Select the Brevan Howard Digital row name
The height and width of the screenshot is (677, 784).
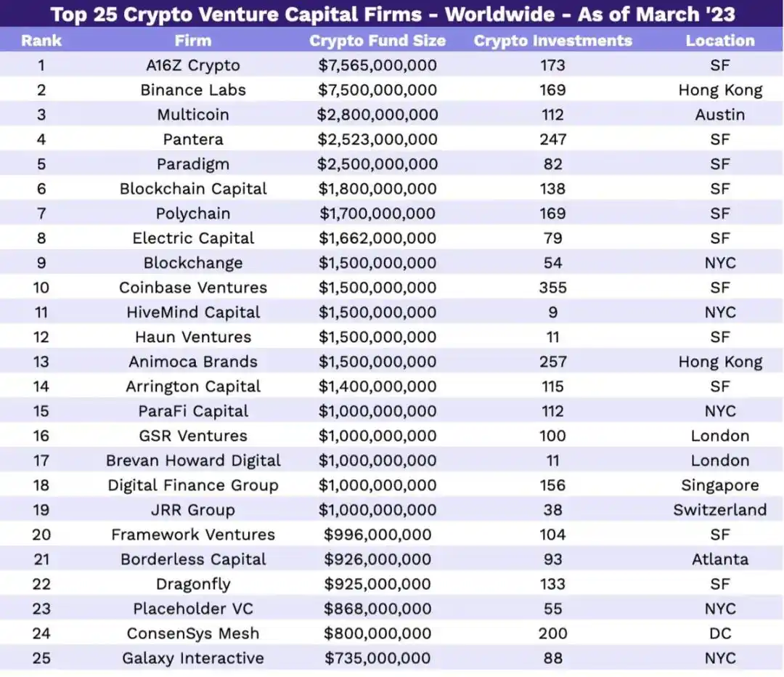tap(193, 461)
